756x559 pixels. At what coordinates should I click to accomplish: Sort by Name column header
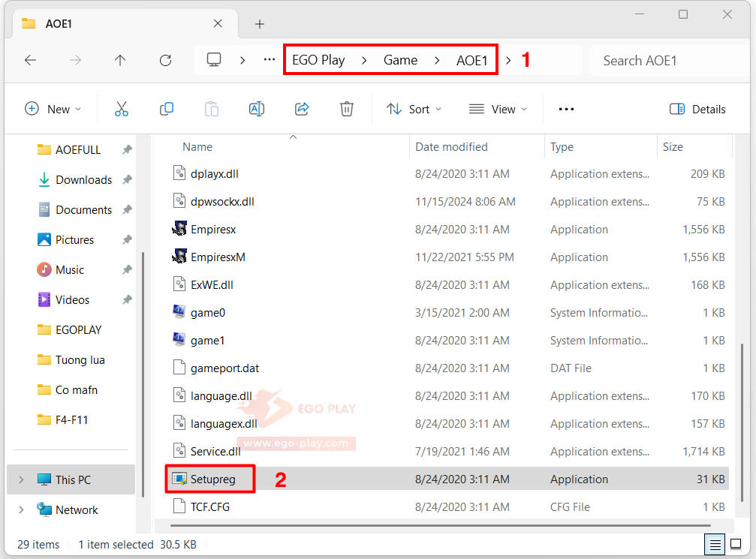[197, 147]
